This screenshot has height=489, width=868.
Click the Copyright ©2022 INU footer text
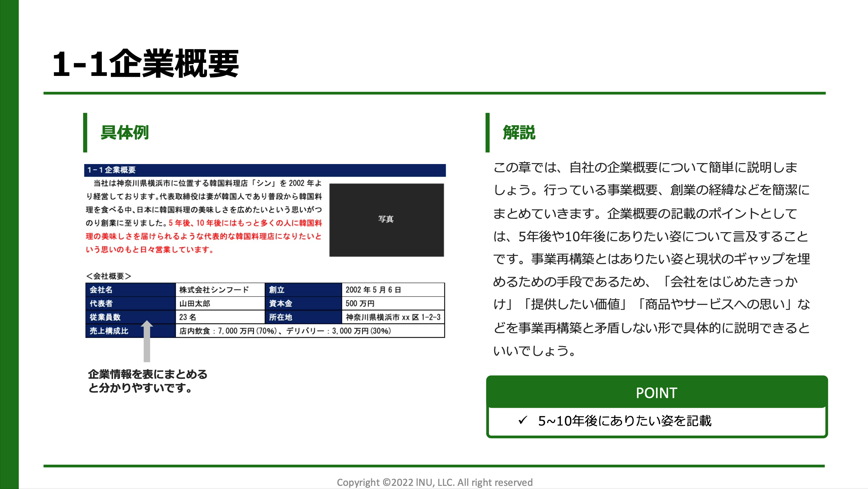point(434,482)
